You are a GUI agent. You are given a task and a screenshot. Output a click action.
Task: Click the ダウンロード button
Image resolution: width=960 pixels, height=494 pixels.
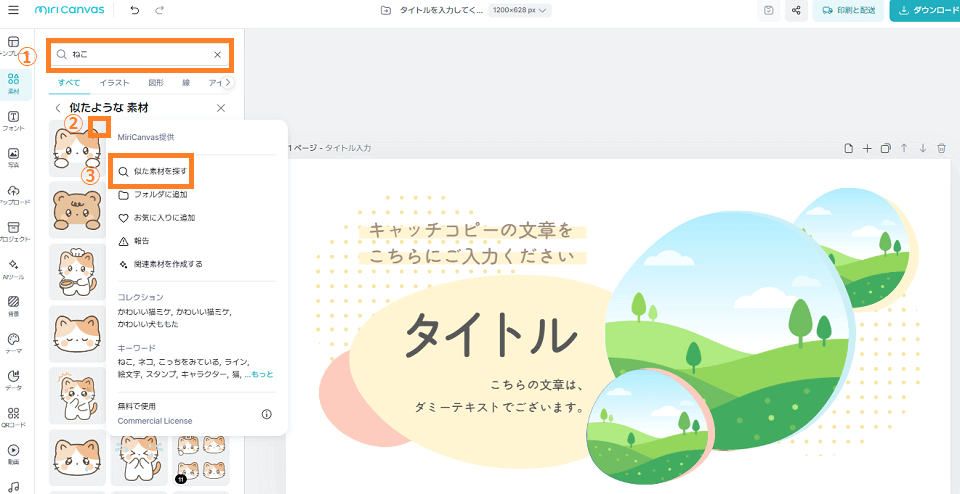point(924,11)
